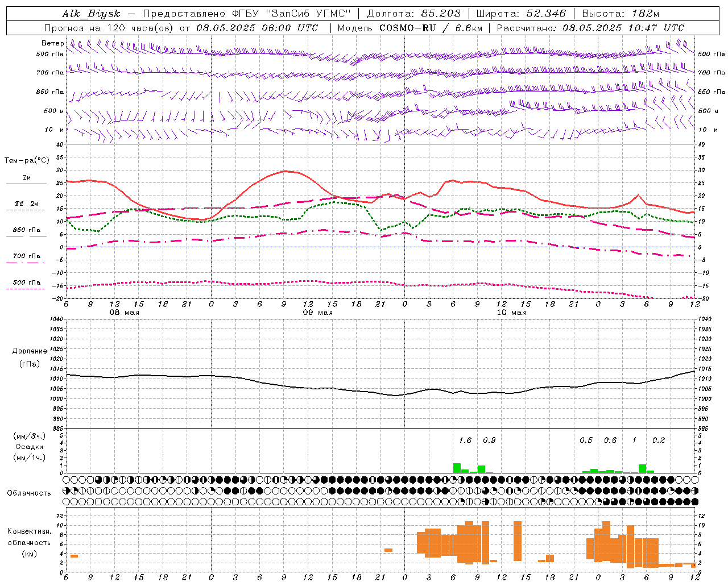This screenshot has height=582, width=728.
Task: Click the tallest green bar under 1.6
Action: [x=457, y=468]
